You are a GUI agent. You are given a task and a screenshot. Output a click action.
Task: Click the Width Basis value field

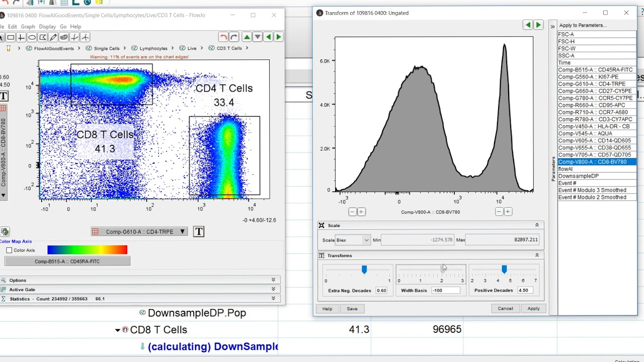(x=445, y=291)
